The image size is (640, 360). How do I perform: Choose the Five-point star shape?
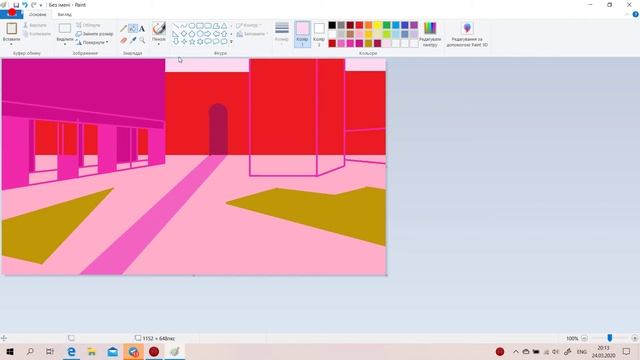pyautogui.click(x=191, y=41)
